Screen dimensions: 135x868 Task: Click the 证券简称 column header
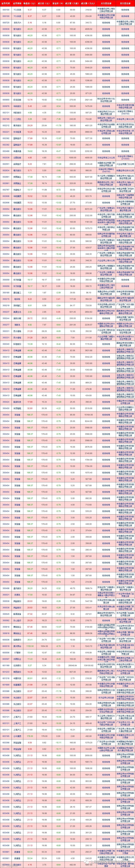(18, 3)
